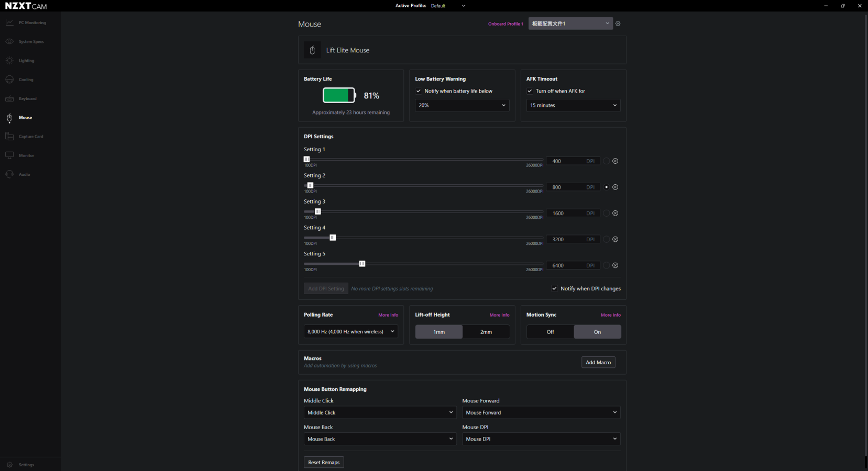Image resolution: width=868 pixels, height=471 pixels.
Task: Click Setting 4 DPI value field 3200
Action: (573, 239)
